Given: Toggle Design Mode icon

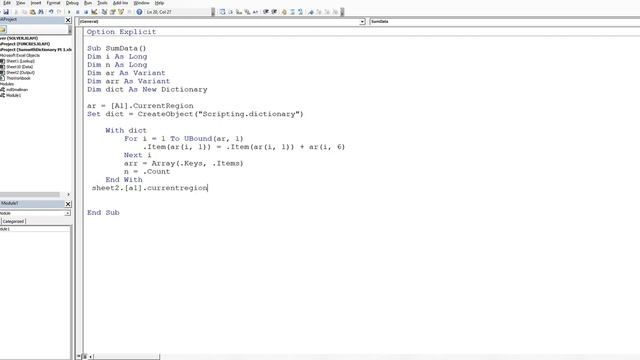Looking at the screenshot, I should (x=94, y=12).
